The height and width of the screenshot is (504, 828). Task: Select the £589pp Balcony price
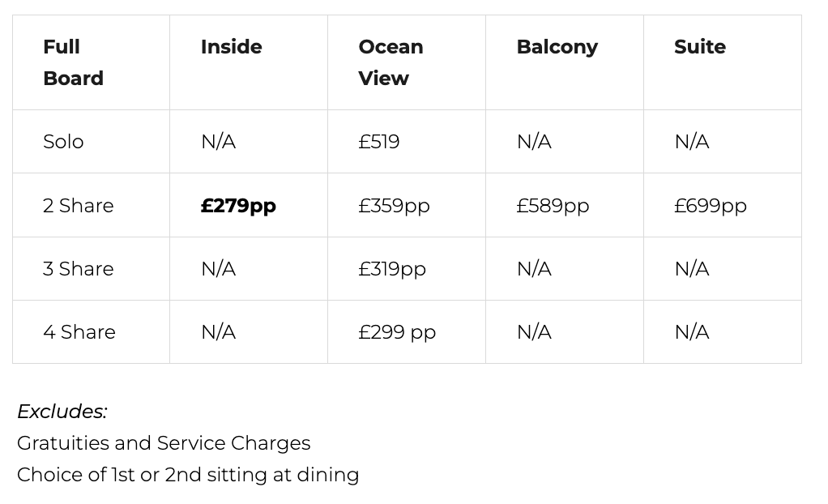[x=553, y=206]
